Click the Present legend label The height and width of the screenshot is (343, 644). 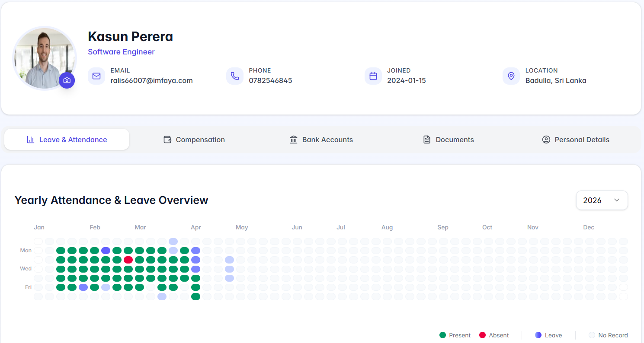[460, 335]
